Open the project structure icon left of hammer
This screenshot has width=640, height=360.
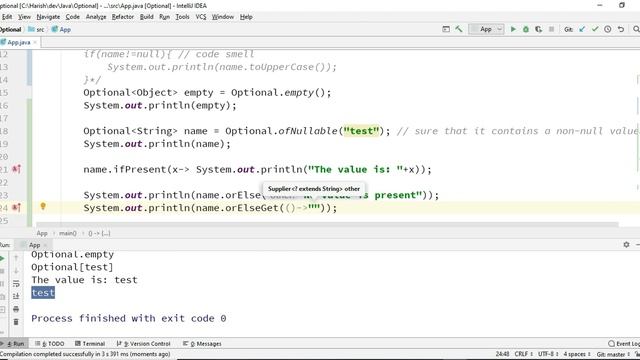pyautogui.click(x=446, y=29)
